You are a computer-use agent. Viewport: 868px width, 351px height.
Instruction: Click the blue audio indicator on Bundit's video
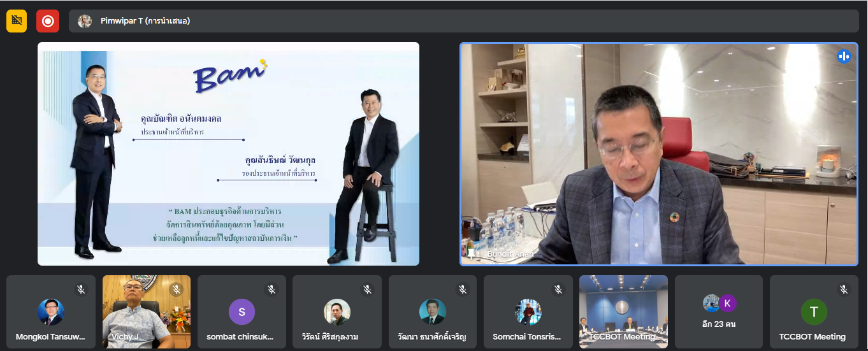844,56
